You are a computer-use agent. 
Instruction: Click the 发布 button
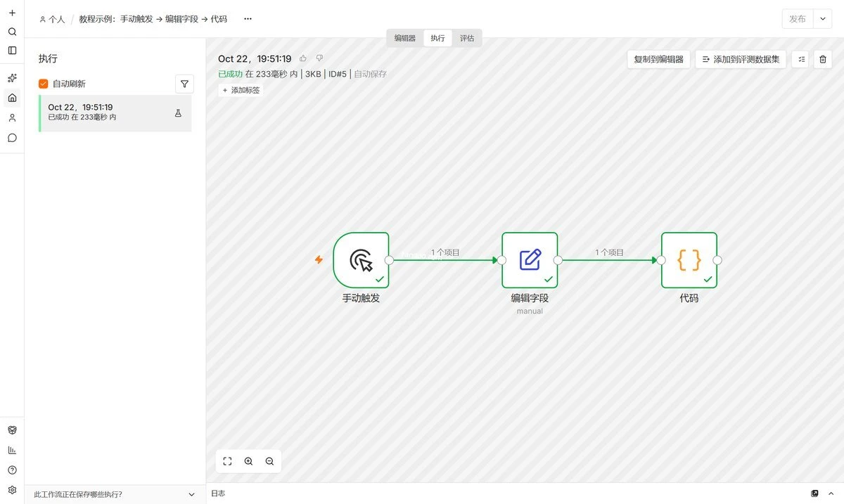tap(798, 19)
